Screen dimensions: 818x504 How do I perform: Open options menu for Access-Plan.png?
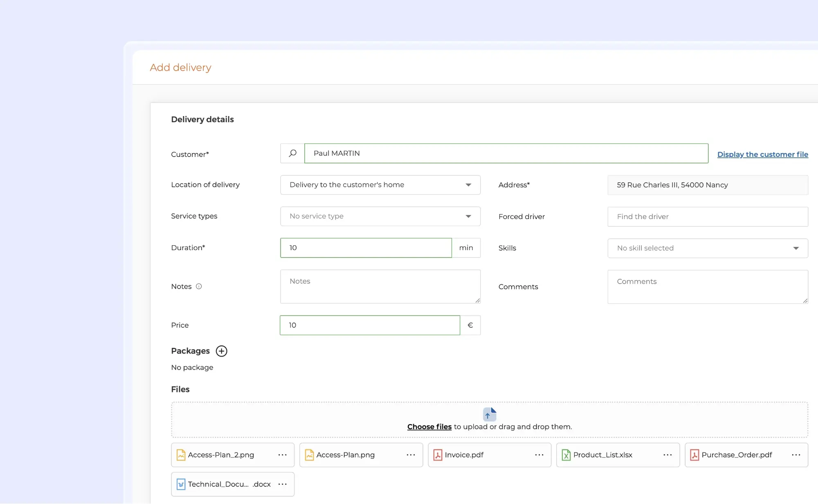tap(411, 455)
